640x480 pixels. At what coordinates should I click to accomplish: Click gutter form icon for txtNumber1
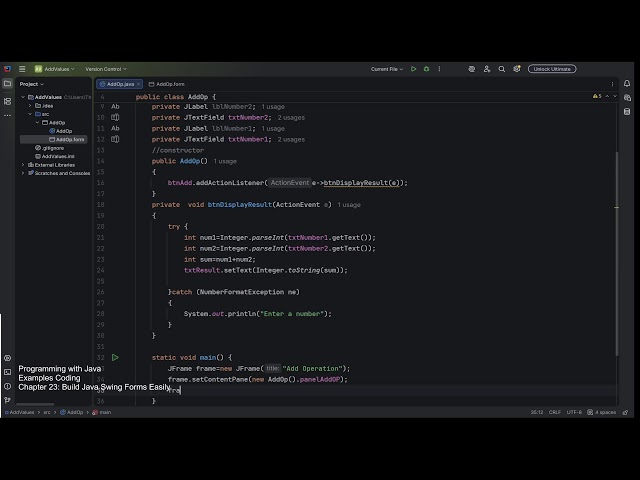pos(115,139)
